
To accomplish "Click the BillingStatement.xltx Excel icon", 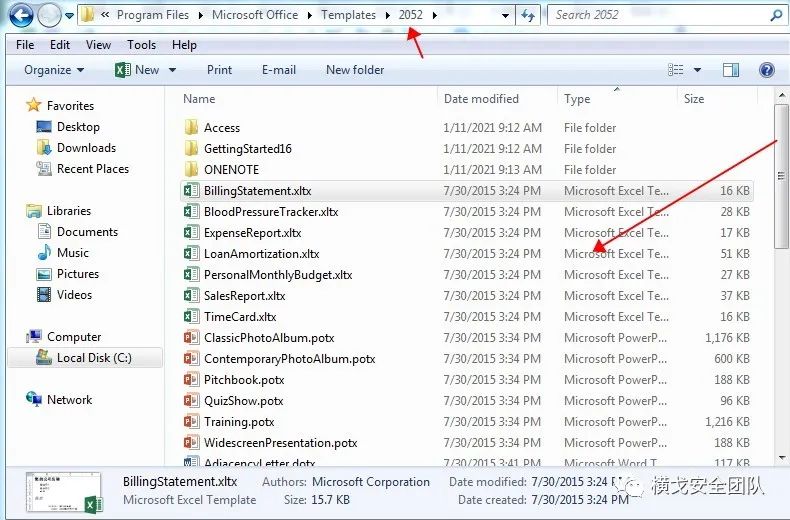I will coord(191,190).
